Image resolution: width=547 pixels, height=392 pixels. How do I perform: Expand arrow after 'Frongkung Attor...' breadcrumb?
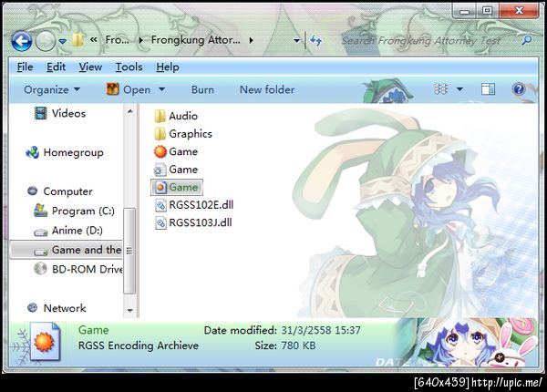click(x=251, y=40)
